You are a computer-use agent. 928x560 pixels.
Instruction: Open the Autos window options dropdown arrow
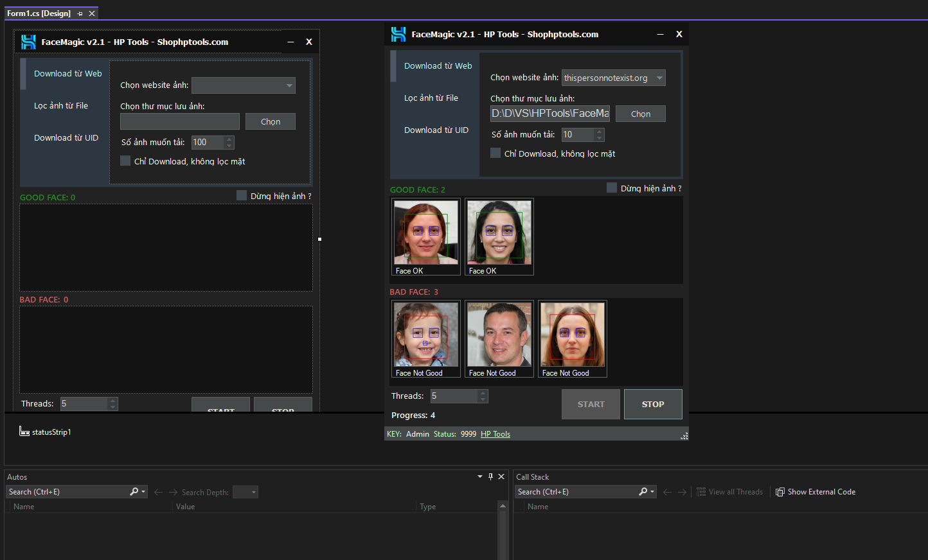click(479, 477)
